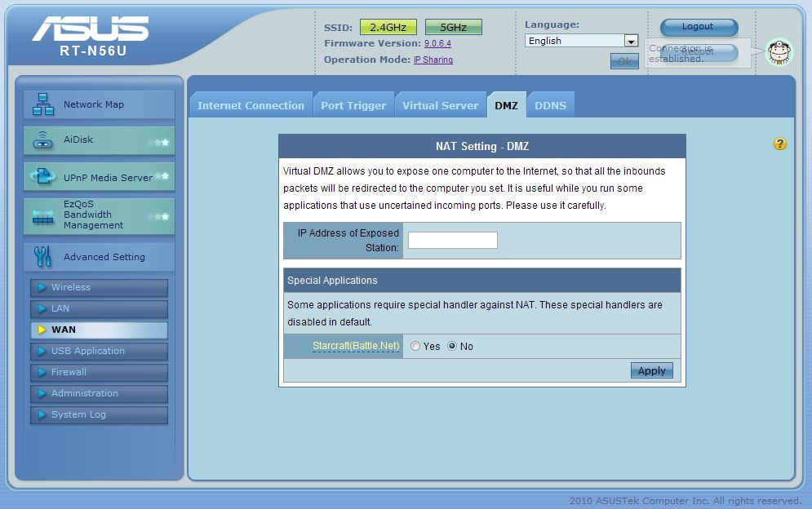Image resolution: width=812 pixels, height=509 pixels.
Task: Click the UPnP Media Server icon
Action: click(x=42, y=177)
